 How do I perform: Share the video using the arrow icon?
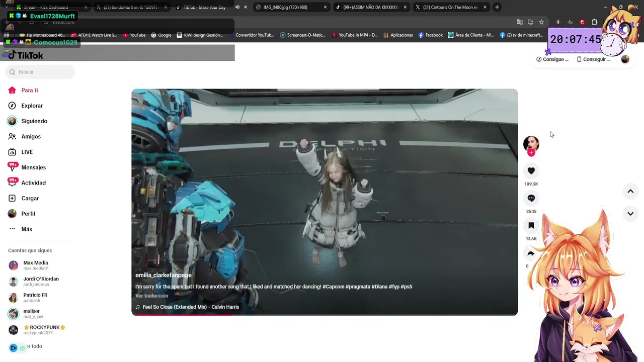coord(531,253)
